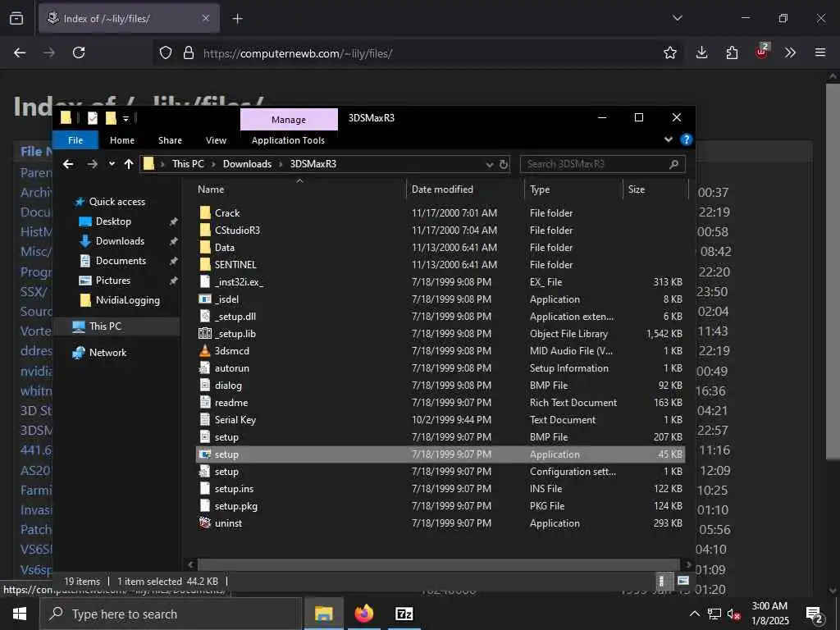
Task: Sort by the Type column
Action: [x=573, y=189]
